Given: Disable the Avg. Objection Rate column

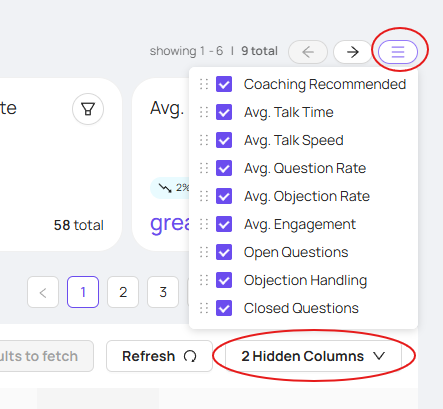Looking at the screenshot, I should pyautogui.click(x=224, y=196).
